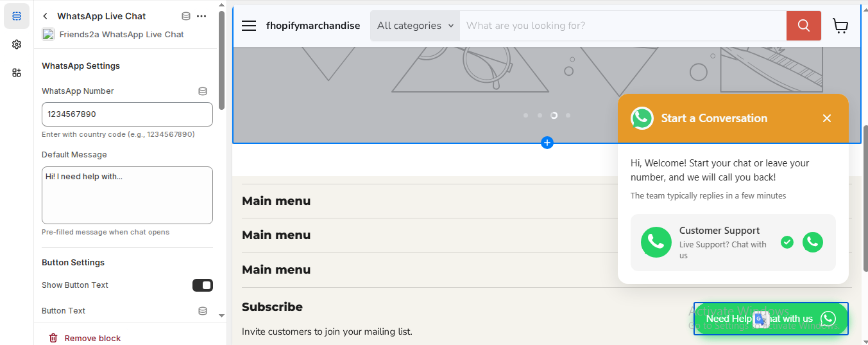Click dynamic source icon next to WhatsApp Number
The height and width of the screenshot is (345, 868).
click(x=203, y=91)
